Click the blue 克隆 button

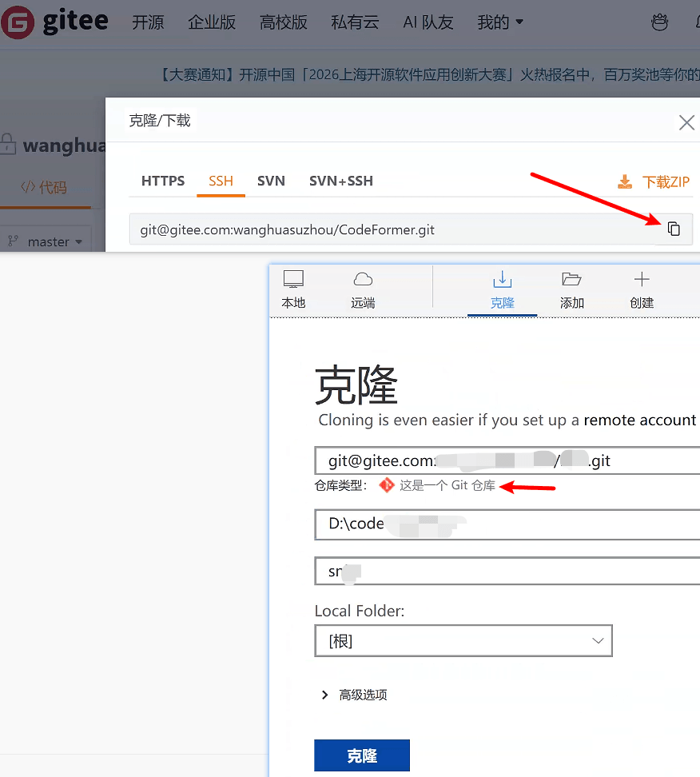(x=362, y=755)
